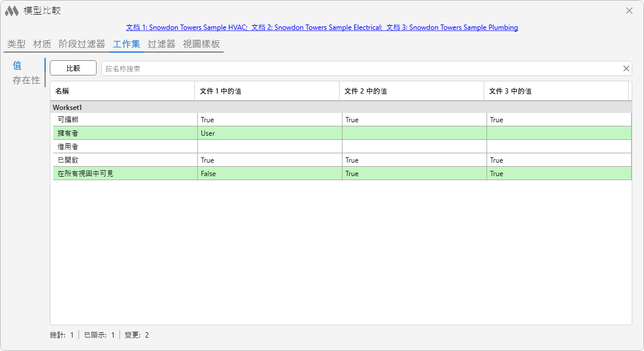Click the 總計: 1 status entry

tap(62, 335)
